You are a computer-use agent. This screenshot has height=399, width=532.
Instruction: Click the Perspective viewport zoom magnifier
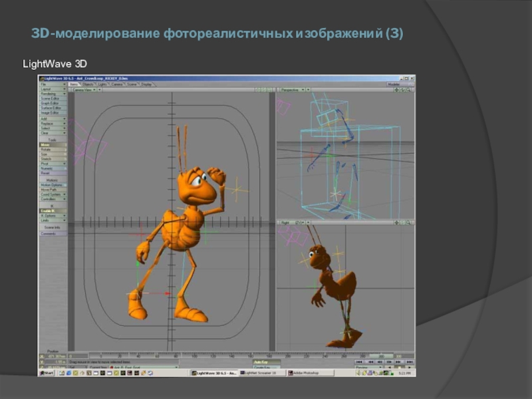pos(408,90)
